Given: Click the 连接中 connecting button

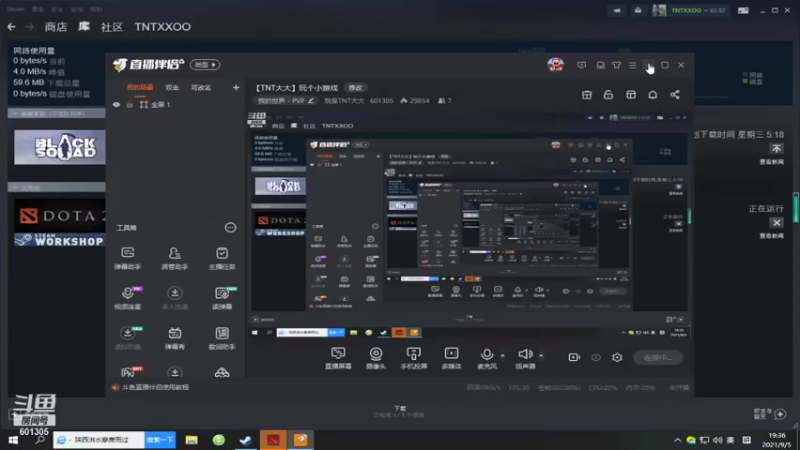Looking at the screenshot, I should [x=658, y=358].
